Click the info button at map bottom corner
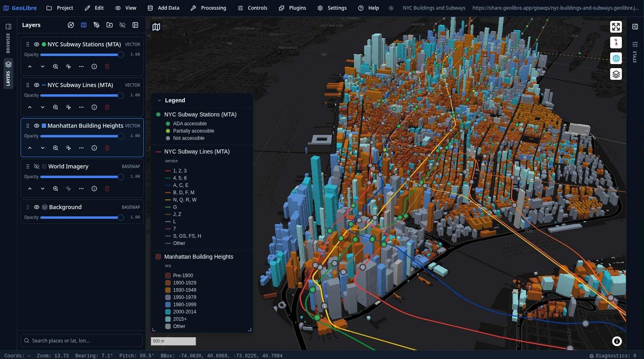This screenshot has width=644, height=359. (617, 341)
